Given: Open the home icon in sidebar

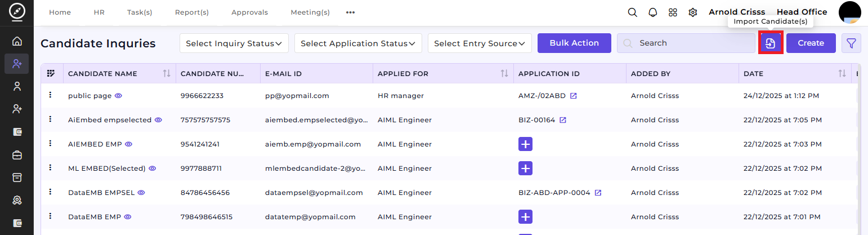Looking at the screenshot, I should coord(17,41).
